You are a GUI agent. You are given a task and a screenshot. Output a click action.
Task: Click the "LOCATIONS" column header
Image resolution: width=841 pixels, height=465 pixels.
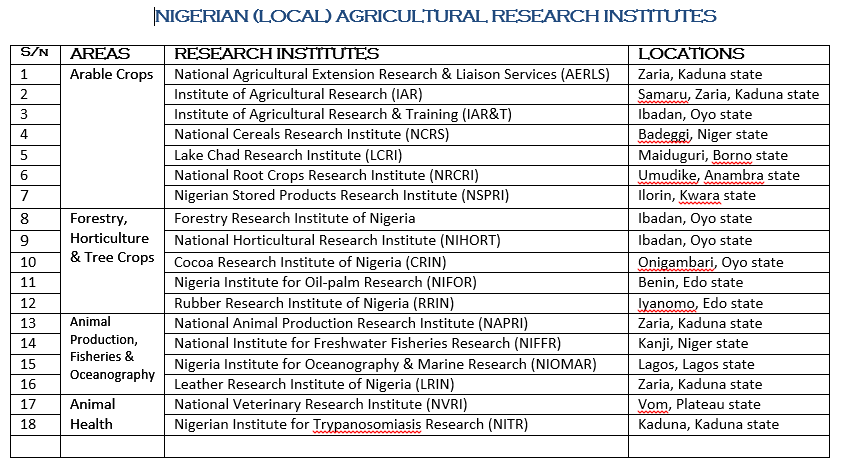pos(691,53)
